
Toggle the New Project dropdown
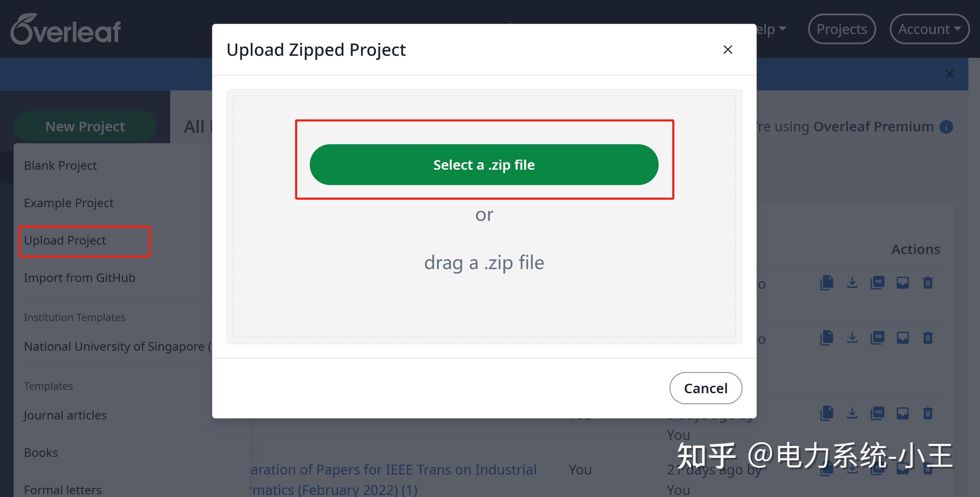click(85, 126)
